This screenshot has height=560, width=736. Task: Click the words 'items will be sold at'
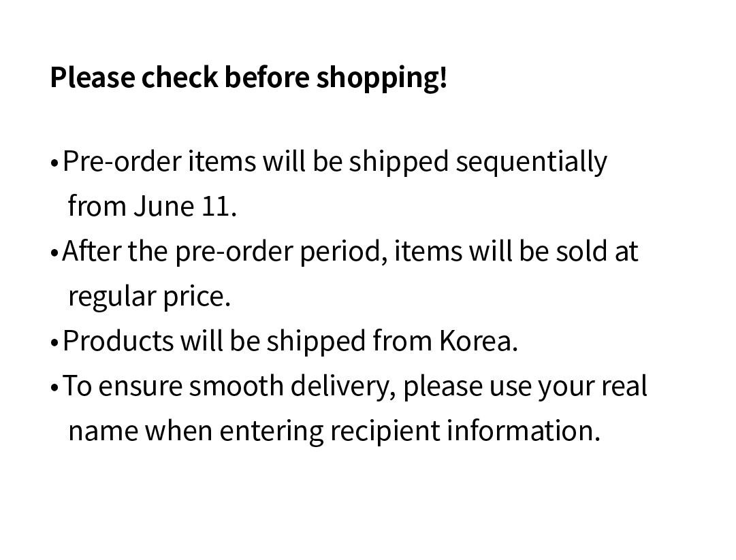pyautogui.click(x=516, y=251)
